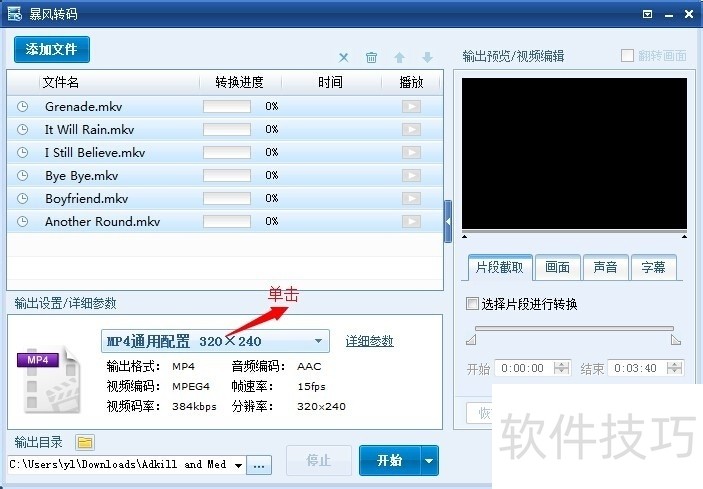This screenshot has height=489, width=703.
Task: Click the 开始 time input field
Action: 524,368
